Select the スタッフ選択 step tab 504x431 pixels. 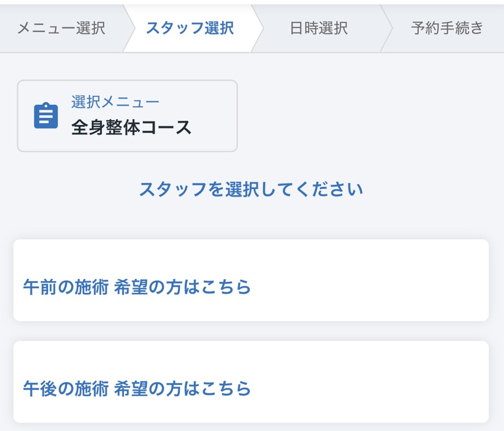coord(190,28)
